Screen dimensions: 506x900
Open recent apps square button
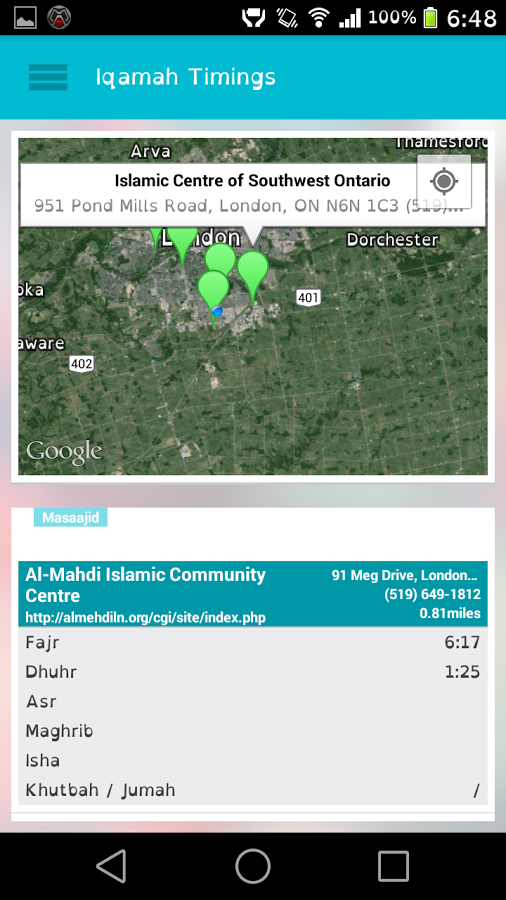[394, 866]
